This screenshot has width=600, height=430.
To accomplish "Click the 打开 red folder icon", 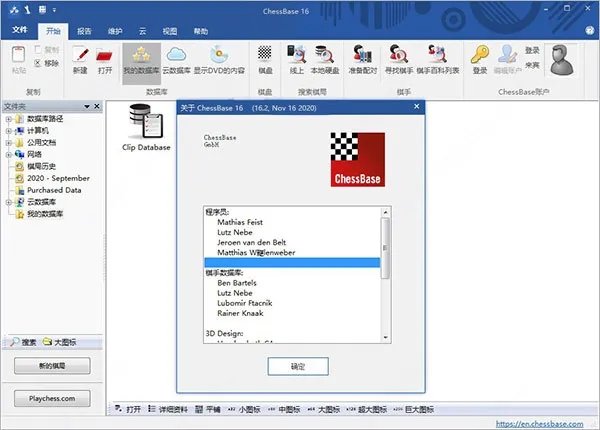I will (x=107, y=56).
